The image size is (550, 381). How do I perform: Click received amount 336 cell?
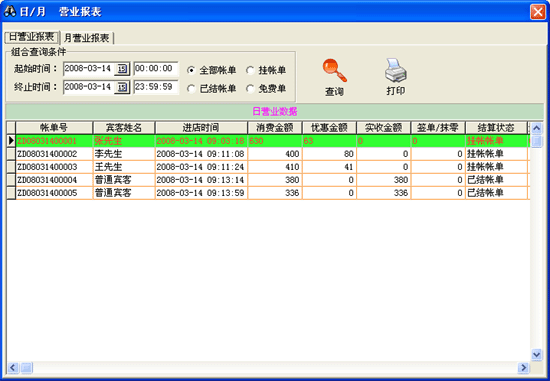(383, 193)
